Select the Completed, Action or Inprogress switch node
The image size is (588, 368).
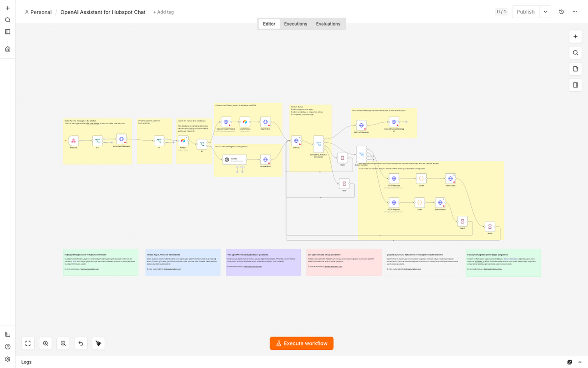click(318, 144)
